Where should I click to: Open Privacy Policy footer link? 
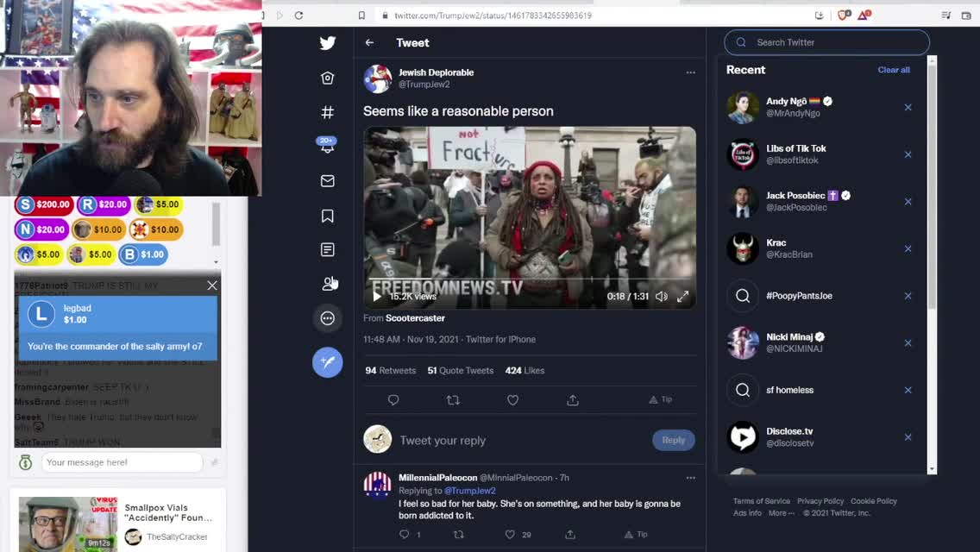point(820,501)
